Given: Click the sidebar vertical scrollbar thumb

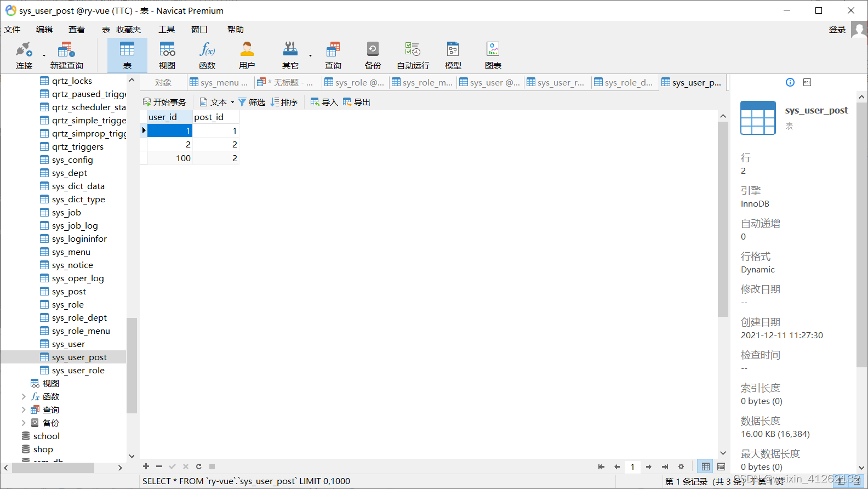Looking at the screenshot, I should [132, 365].
